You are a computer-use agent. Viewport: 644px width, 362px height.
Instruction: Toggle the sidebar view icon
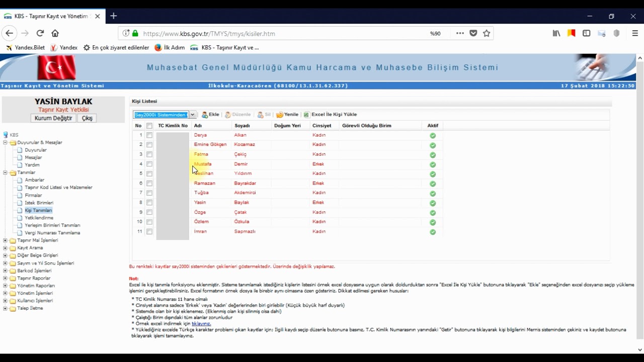587,33
